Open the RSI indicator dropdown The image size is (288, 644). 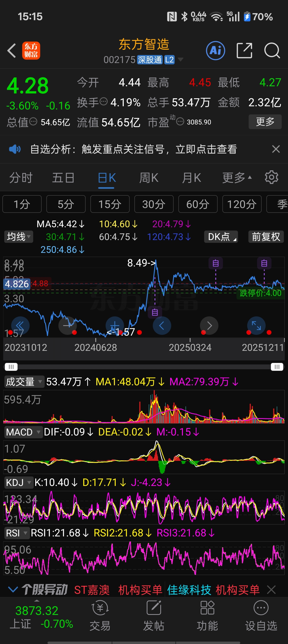[x=17, y=533]
